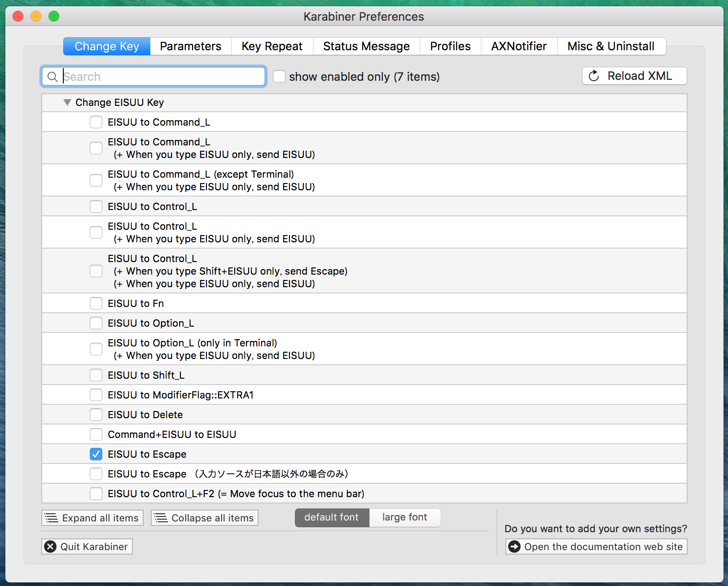Focus the Search input field
The width and height of the screenshot is (728, 586).
[x=153, y=76]
